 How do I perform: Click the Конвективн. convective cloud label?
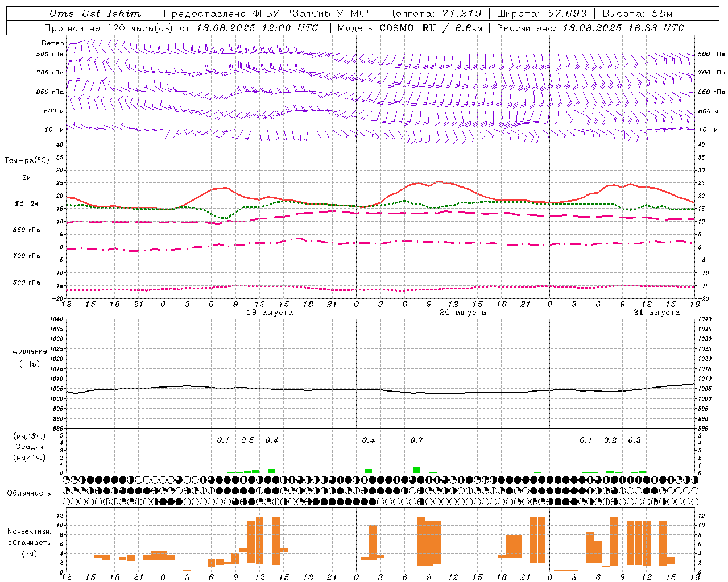(30, 531)
